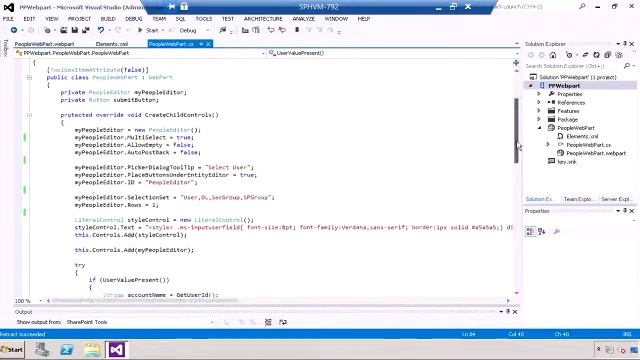Click the Toggle Bookmark toolbar icon
The width and height of the screenshot is (640, 360).
pyautogui.click(x=297, y=30)
